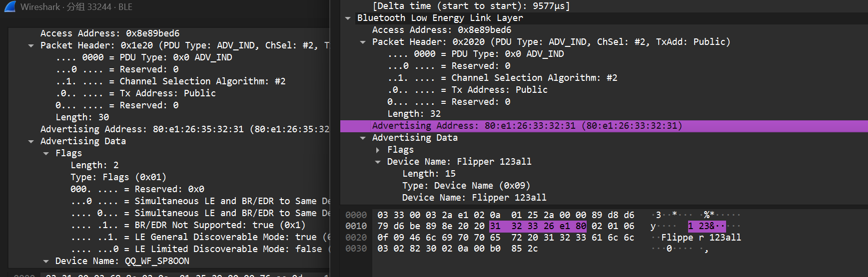Collapse the expanded Flags node showing Length: 2

coord(46,153)
